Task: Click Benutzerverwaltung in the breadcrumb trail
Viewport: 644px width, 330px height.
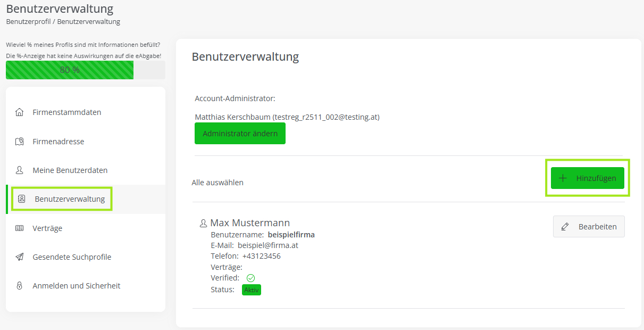Action: (x=89, y=22)
